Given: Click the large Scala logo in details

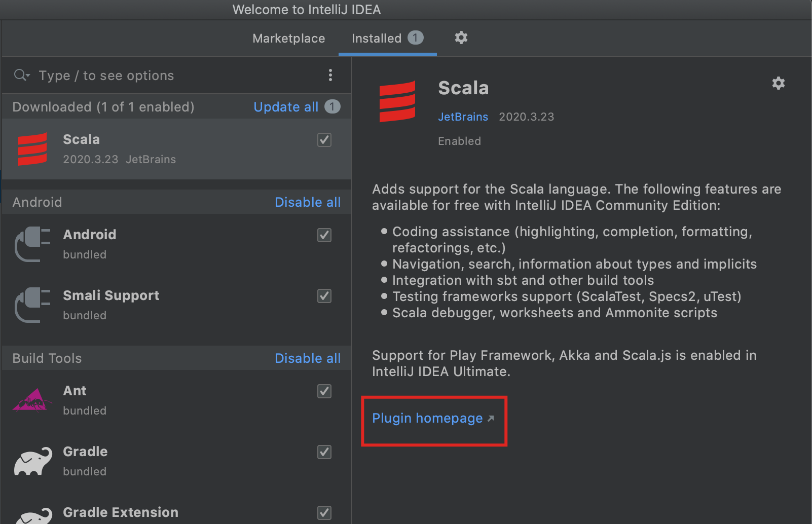Looking at the screenshot, I should tap(397, 101).
